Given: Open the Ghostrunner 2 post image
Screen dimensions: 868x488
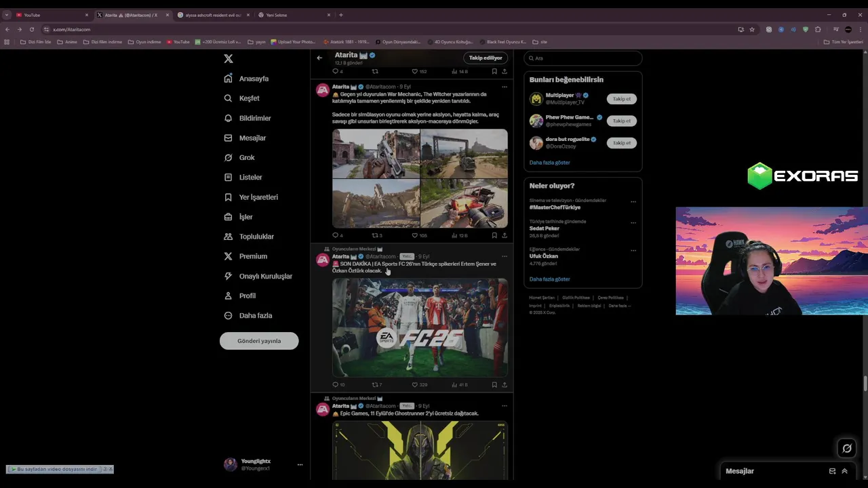Looking at the screenshot, I should pyautogui.click(x=420, y=450).
